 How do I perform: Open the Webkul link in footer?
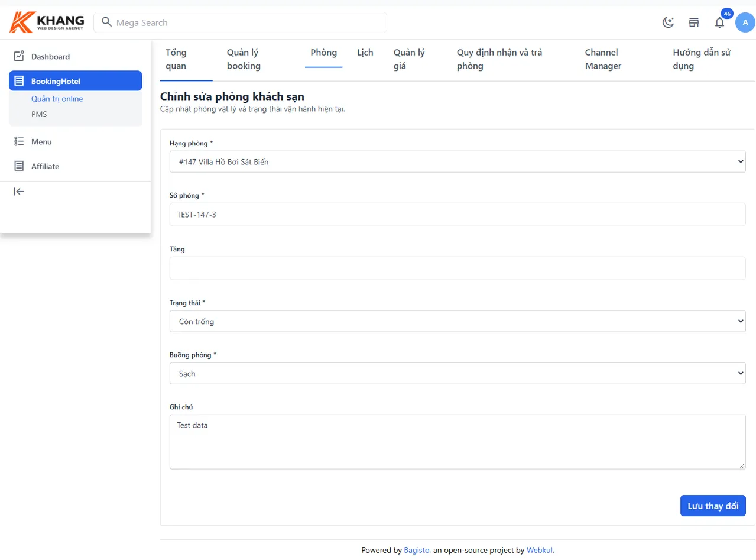(540, 550)
